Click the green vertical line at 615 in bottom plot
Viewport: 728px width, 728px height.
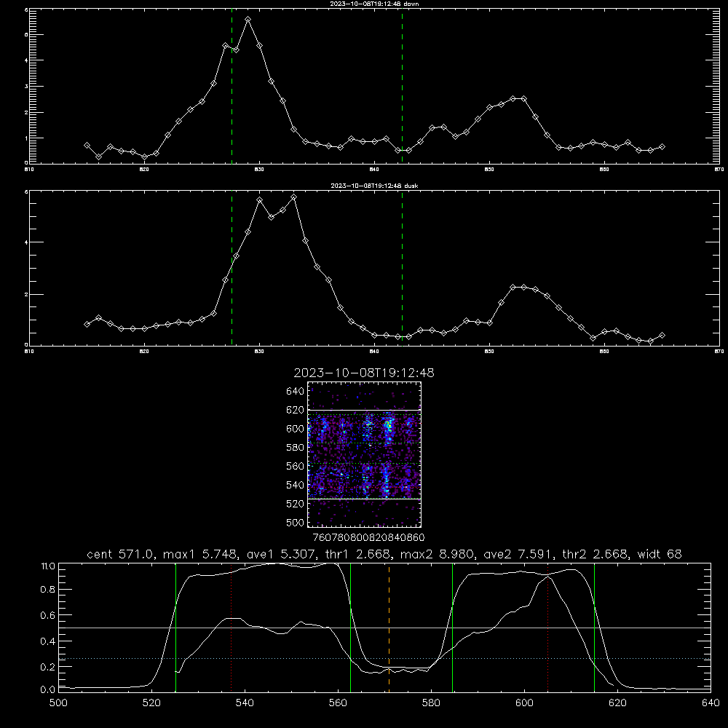click(x=594, y=628)
